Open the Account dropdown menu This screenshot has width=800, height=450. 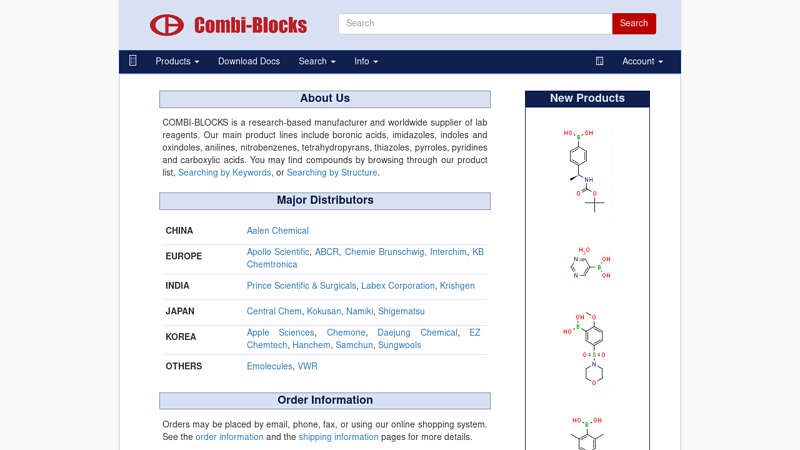642,61
